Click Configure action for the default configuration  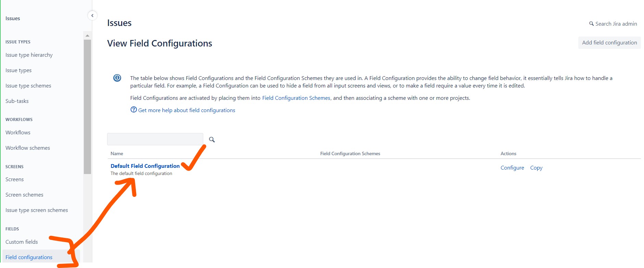pos(512,168)
